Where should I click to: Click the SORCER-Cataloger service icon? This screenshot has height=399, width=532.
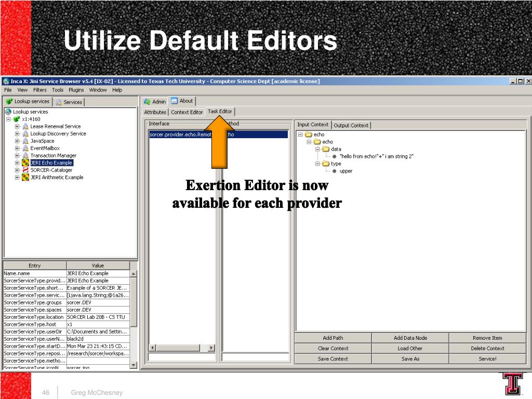tap(25, 170)
